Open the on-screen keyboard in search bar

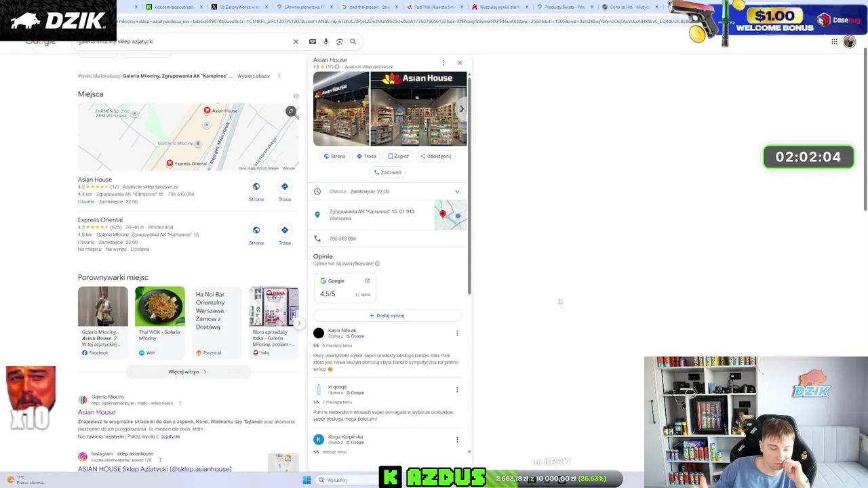pyautogui.click(x=313, y=41)
